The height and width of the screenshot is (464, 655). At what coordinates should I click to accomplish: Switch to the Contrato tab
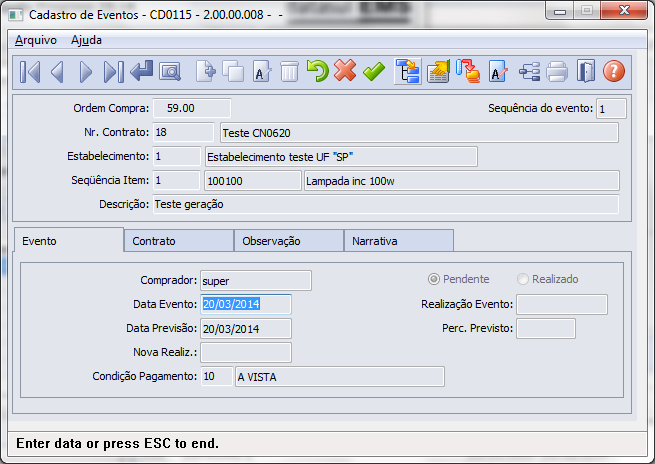[x=179, y=241]
